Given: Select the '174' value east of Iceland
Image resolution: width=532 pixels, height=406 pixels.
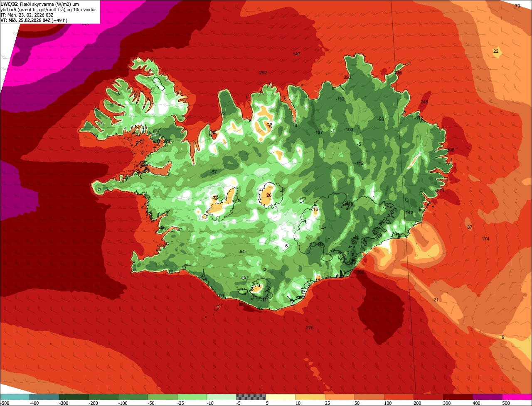Looking at the screenshot, I should click(485, 239).
